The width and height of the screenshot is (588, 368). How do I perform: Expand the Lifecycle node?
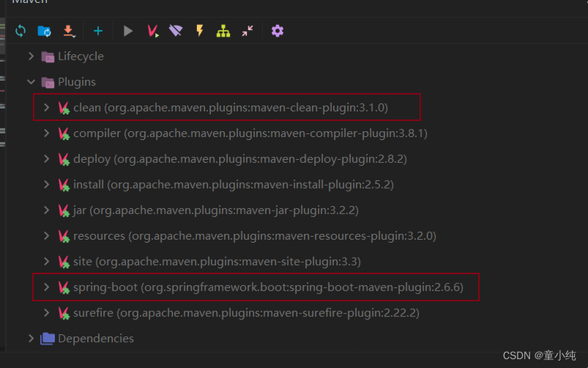coord(31,57)
